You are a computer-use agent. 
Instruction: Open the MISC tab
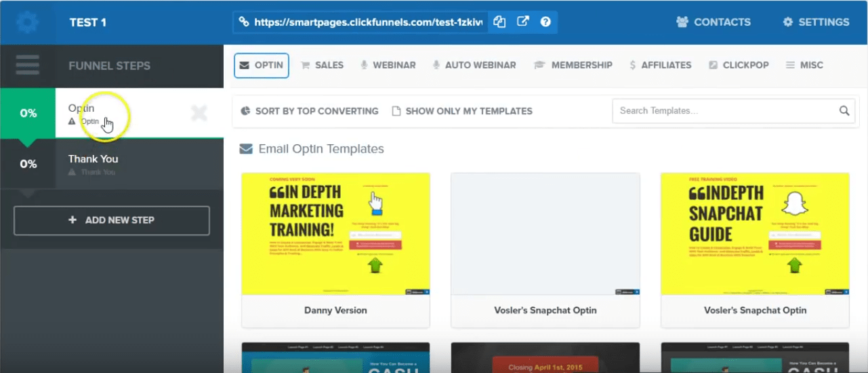point(804,66)
